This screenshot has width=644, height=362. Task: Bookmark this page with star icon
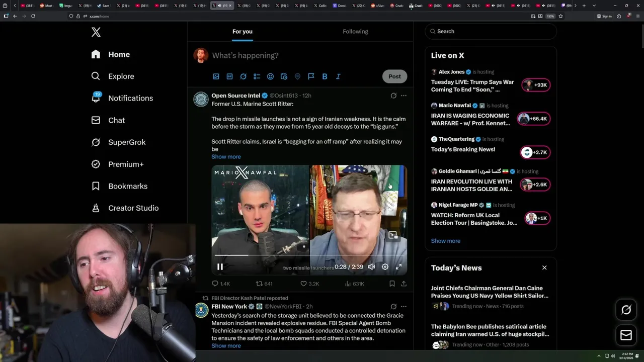click(560, 16)
